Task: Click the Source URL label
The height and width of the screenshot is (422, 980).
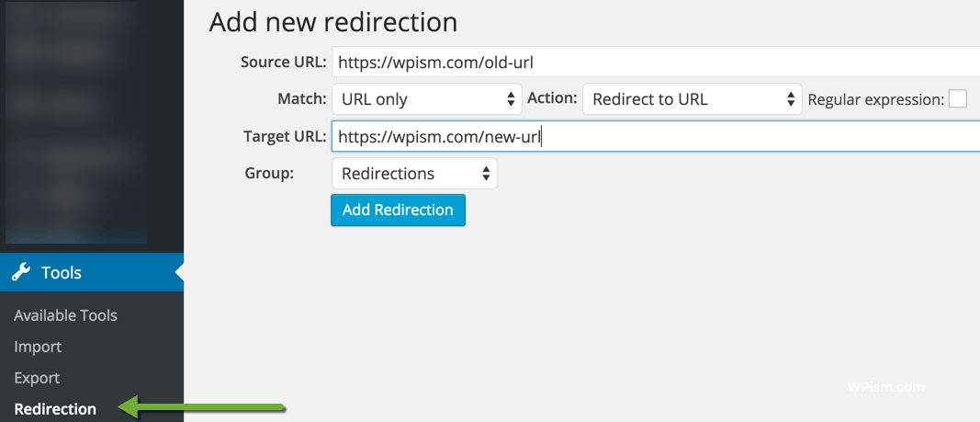Action: (283, 63)
